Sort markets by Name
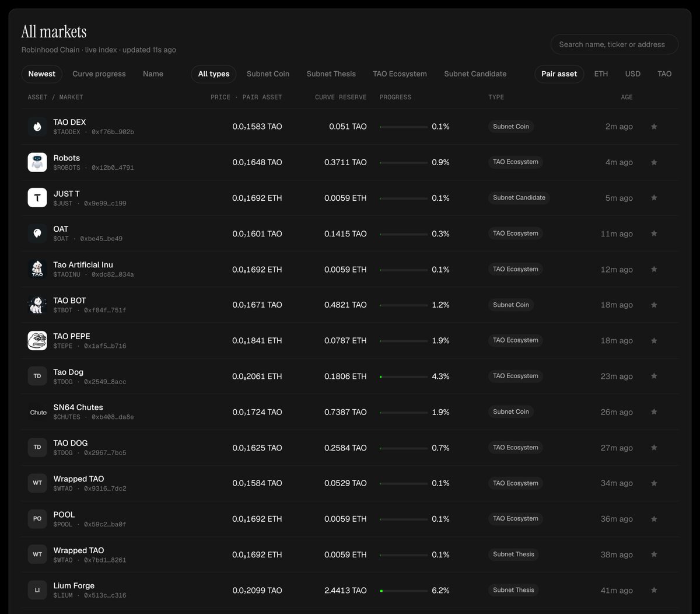 [x=153, y=74]
